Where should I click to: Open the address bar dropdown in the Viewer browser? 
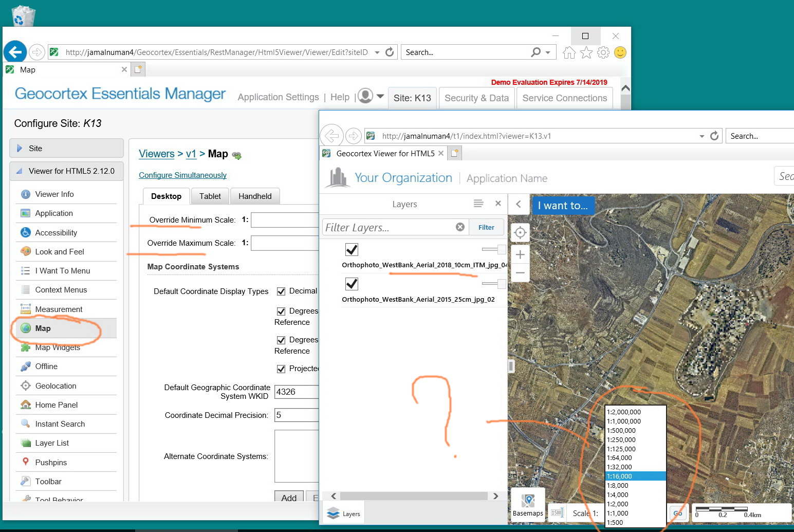tap(702, 136)
